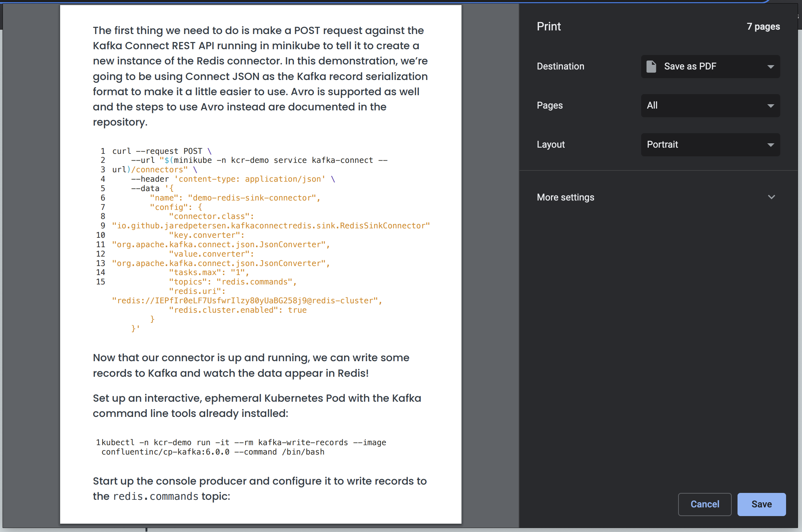Click the 'All' pages value

tap(652, 105)
